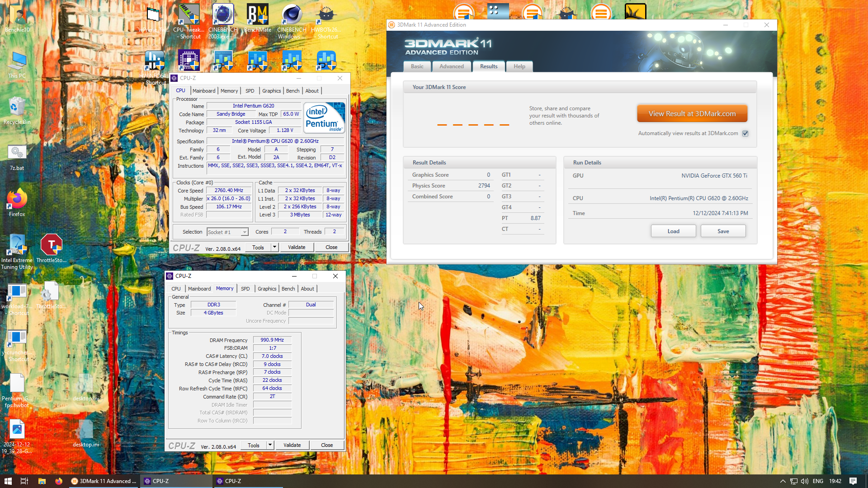Screen dimensions: 868x488
Task: Click the Multiplier x 26.0 value
Action: tap(229, 199)
